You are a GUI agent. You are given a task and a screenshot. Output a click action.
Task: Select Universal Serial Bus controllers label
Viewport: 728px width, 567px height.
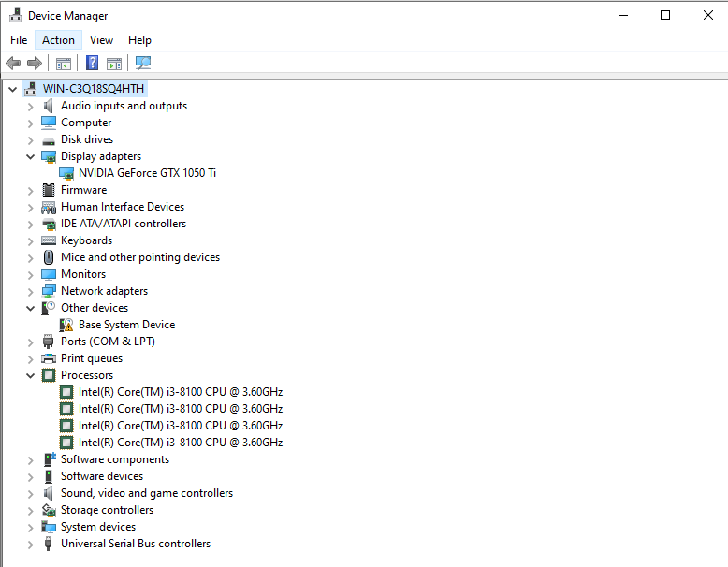(x=136, y=544)
